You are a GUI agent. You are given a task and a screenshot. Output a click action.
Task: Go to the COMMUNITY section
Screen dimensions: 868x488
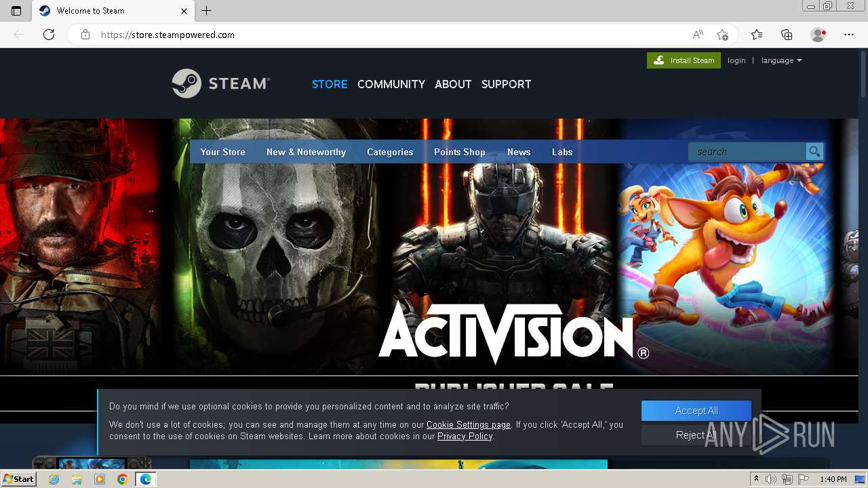[391, 84]
